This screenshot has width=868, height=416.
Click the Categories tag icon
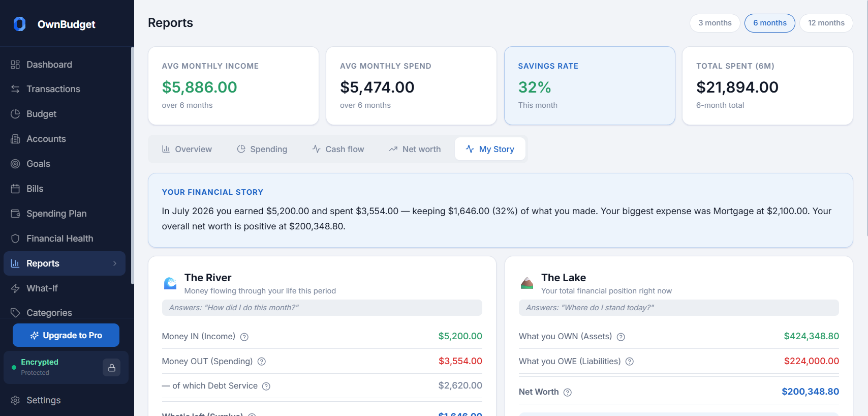coord(15,313)
